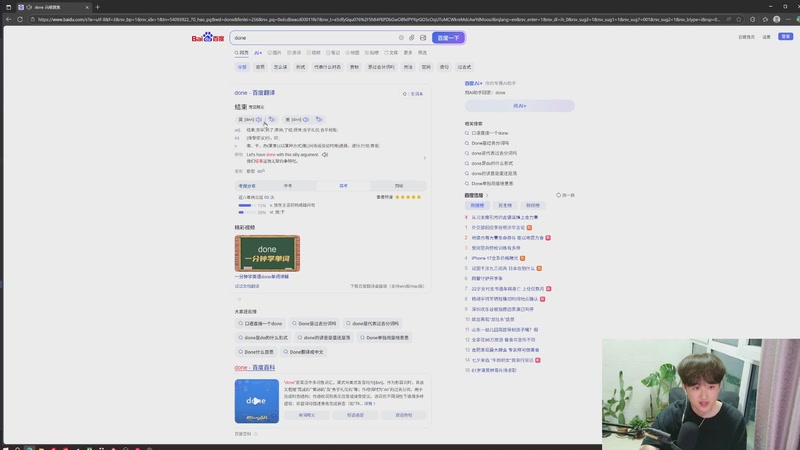The width and height of the screenshot is (800, 450).
Task: Click the 问AI+ ask button in sidebar
Action: pyautogui.click(x=519, y=106)
